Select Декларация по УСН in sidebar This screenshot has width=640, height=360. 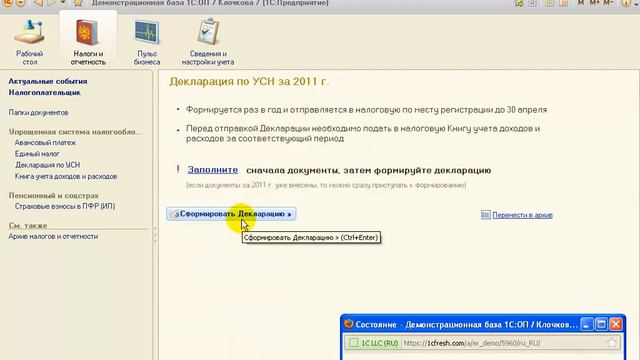click(47, 165)
